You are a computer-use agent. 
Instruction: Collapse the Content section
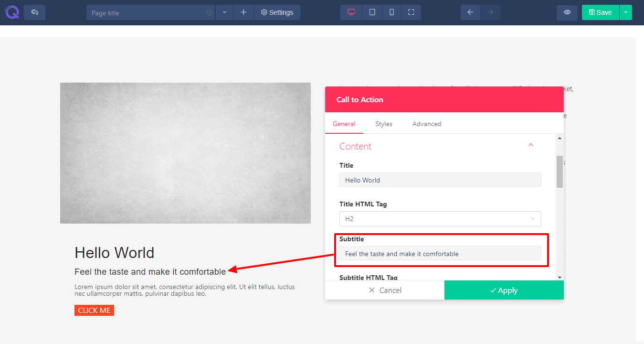[x=530, y=145]
